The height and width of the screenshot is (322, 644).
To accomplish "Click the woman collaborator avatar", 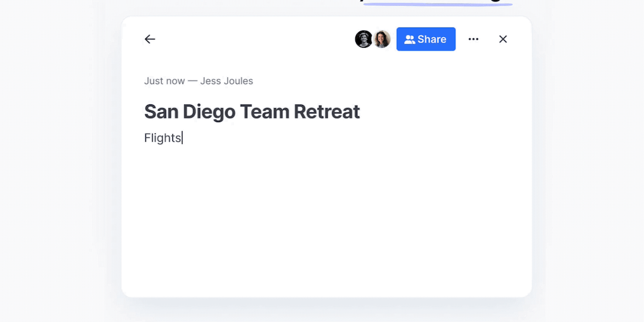I will 382,39.
